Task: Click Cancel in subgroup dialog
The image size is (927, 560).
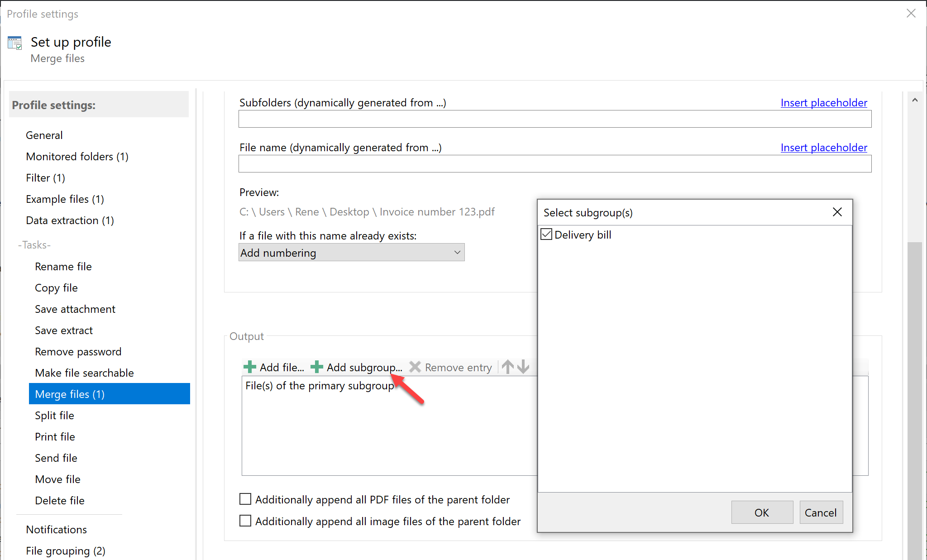Action: point(821,512)
